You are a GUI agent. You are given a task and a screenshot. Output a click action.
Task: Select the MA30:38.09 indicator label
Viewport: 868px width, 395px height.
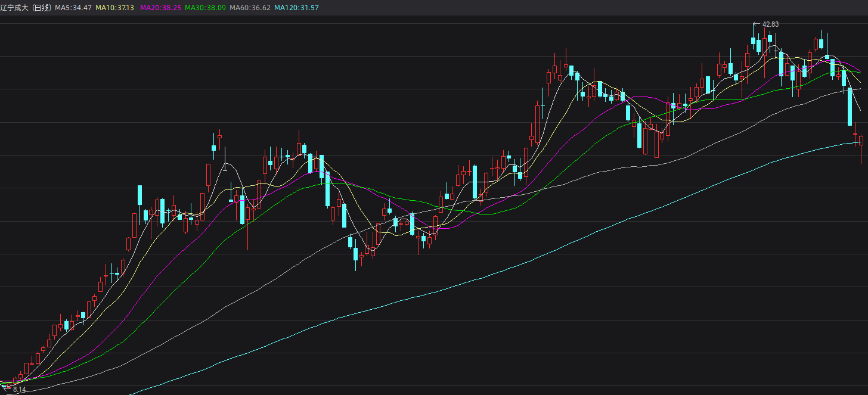[x=205, y=8]
